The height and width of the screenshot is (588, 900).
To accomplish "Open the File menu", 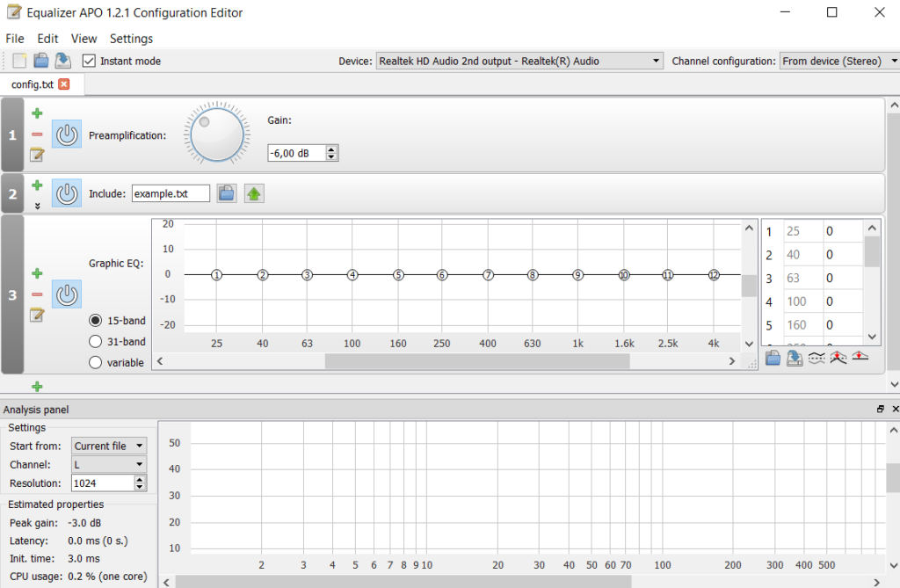I will pos(15,39).
